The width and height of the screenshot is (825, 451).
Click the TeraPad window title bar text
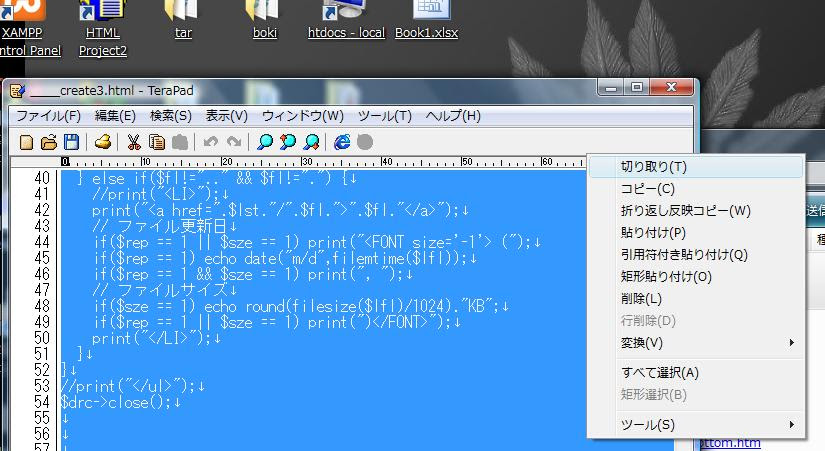click(112, 91)
